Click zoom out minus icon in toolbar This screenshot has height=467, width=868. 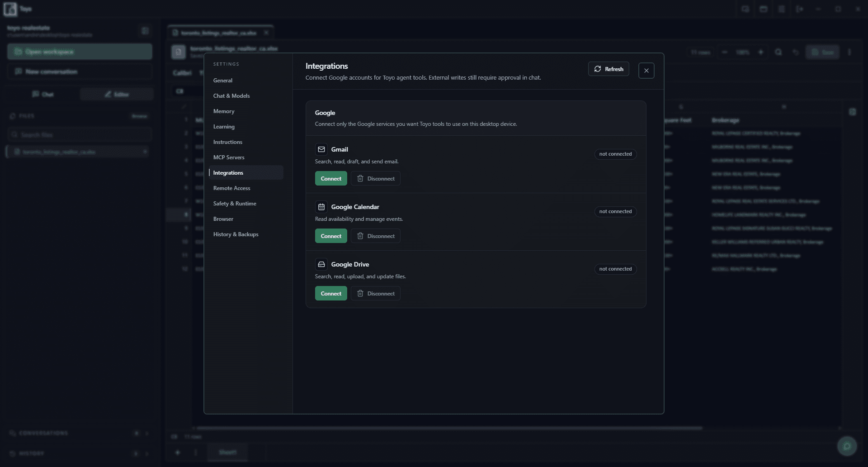point(725,52)
